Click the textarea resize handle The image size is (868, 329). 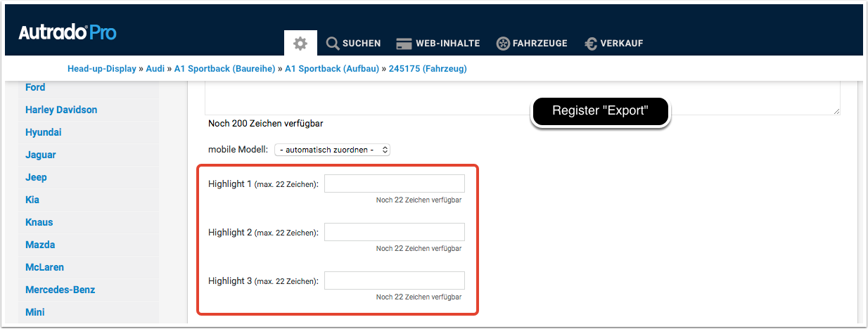[x=837, y=111]
